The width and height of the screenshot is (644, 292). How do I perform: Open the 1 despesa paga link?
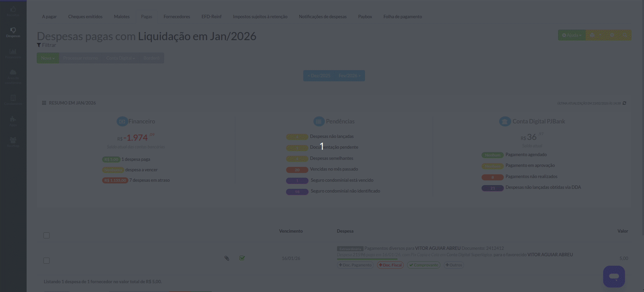(x=136, y=159)
